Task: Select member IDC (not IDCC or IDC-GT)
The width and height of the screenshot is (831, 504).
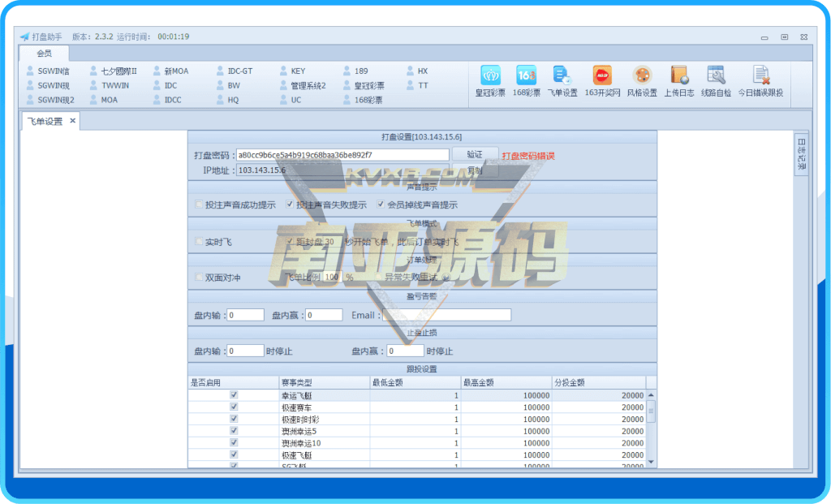Action: (x=166, y=85)
